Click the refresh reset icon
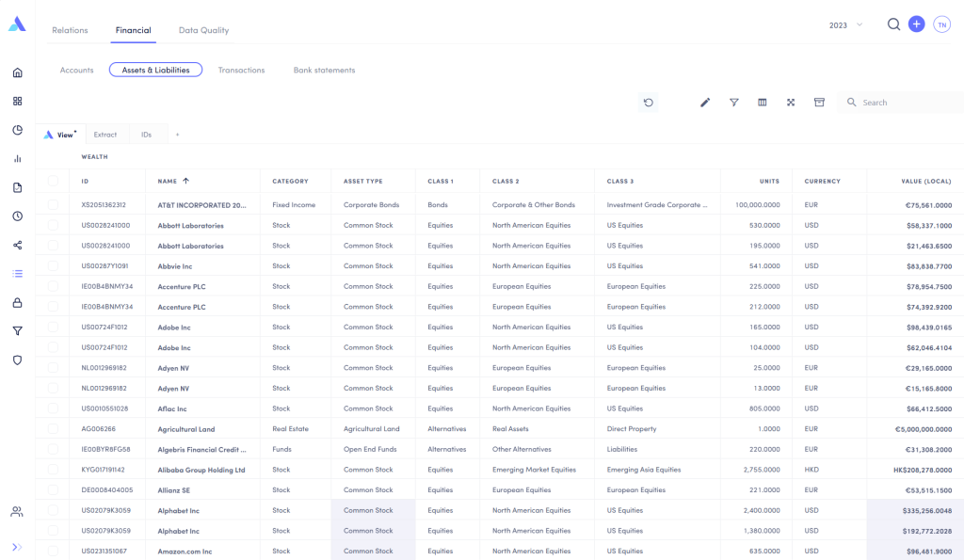 [649, 103]
